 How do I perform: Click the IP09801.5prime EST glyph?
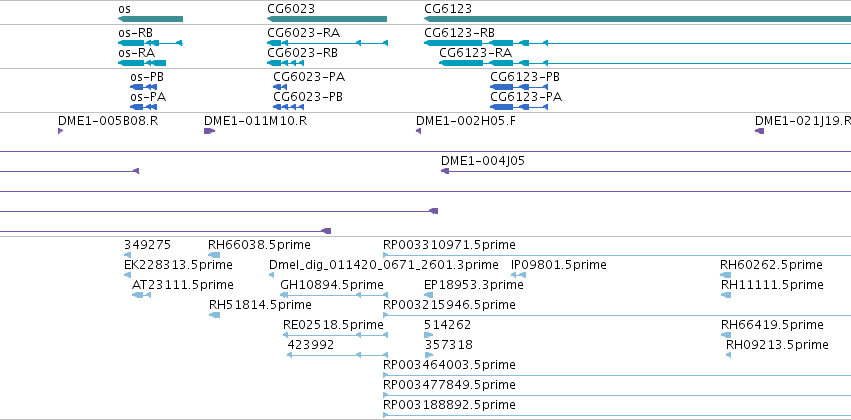click(x=518, y=275)
